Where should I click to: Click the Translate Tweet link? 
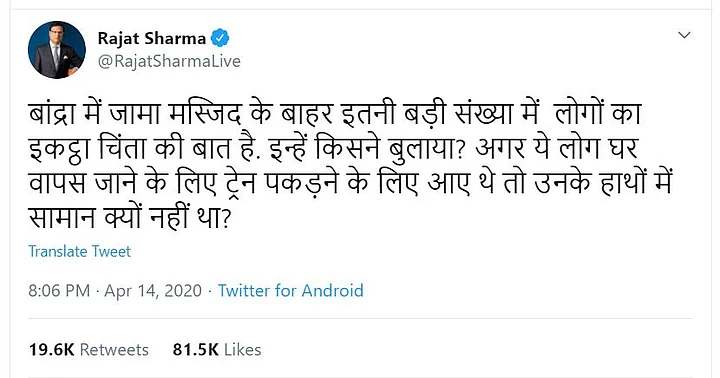[79, 251]
